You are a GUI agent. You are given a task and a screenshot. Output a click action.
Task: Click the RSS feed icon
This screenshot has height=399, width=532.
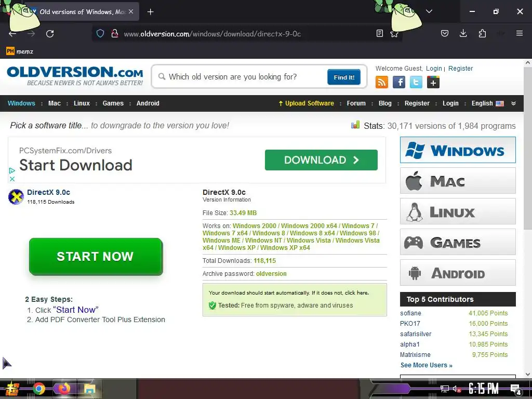click(x=382, y=82)
